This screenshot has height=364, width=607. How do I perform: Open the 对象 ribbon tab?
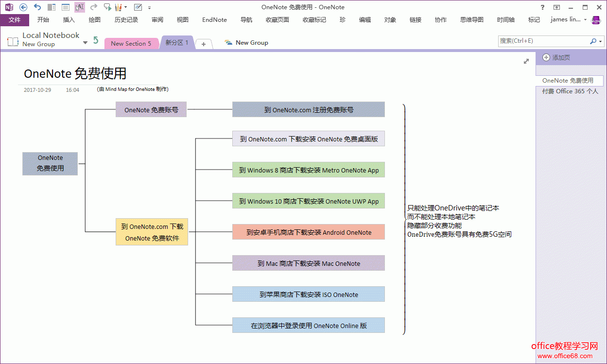[x=390, y=20]
